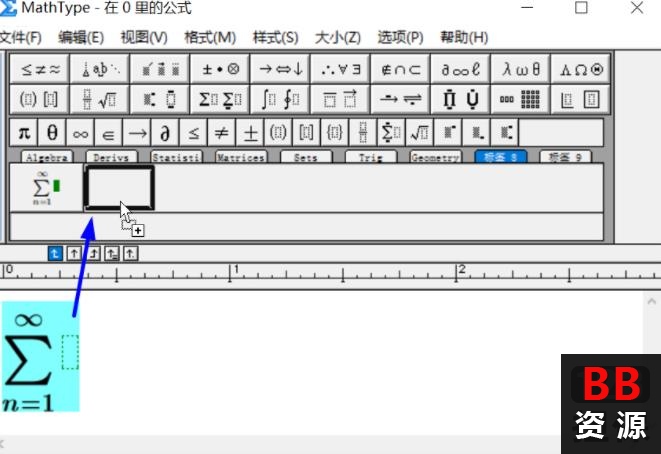661x454 pixels.
Task: Open the overbar and underbar templates palette
Action: click(341, 99)
